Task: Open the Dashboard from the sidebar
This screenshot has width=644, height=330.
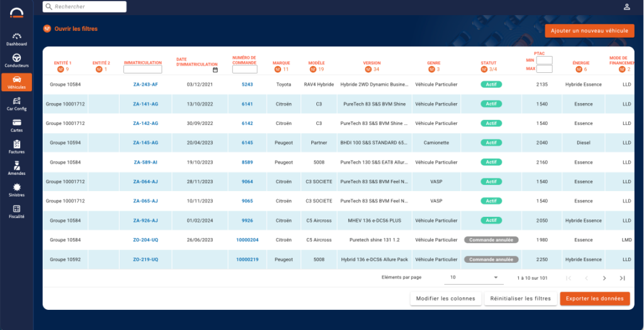Action: click(x=16, y=39)
